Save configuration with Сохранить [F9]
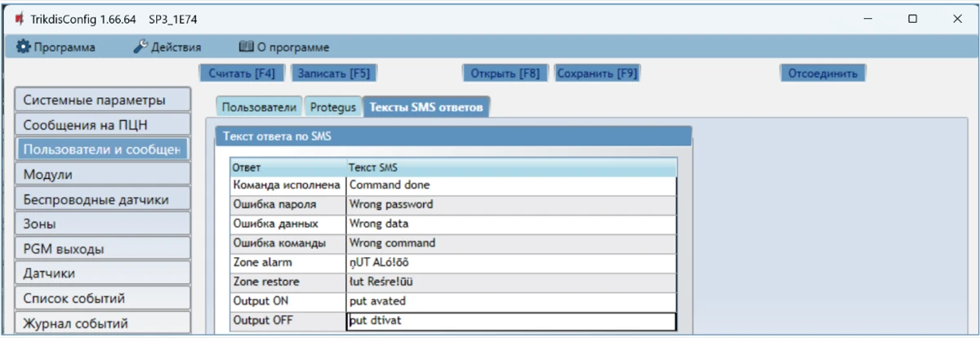This screenshot has height=338, width=980. pos(596,73)
